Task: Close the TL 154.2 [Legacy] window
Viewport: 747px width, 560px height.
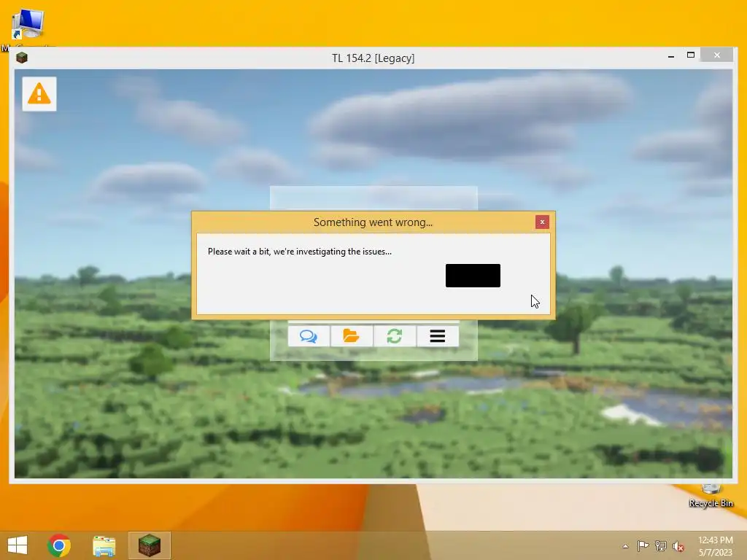Action: pos(717,55)
